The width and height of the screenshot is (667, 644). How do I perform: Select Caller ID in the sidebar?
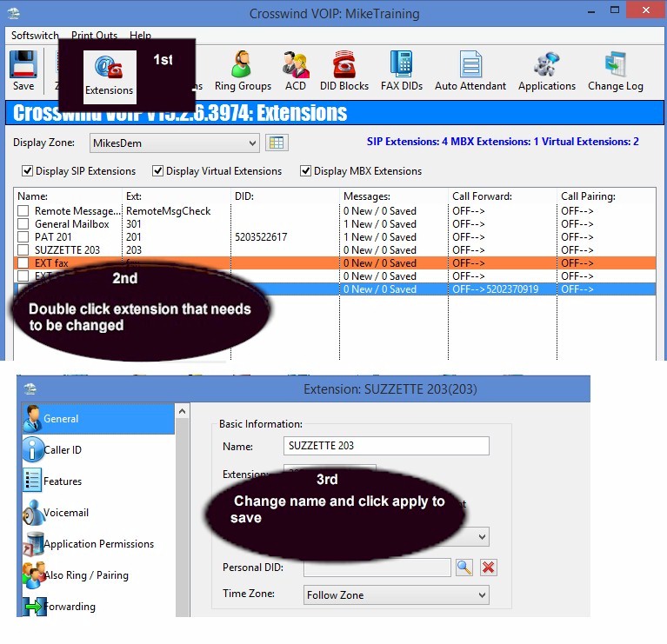[63, 450]
